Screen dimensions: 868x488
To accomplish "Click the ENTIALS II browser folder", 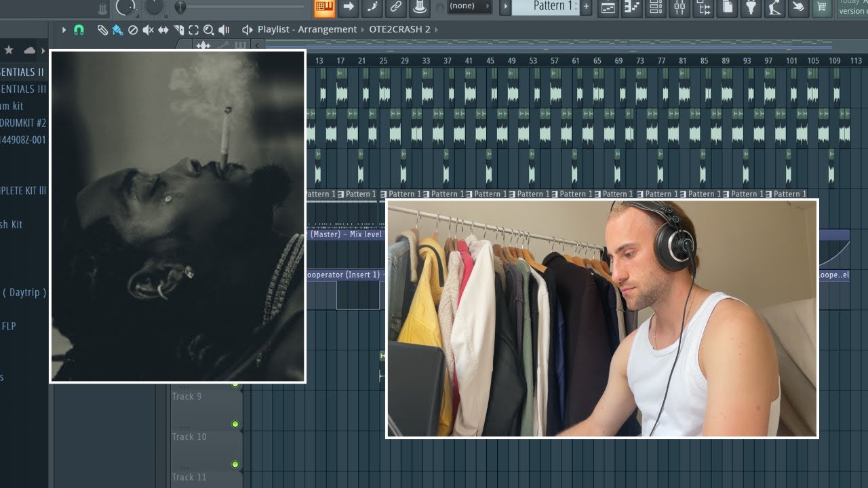I will [x=22, y=72].
